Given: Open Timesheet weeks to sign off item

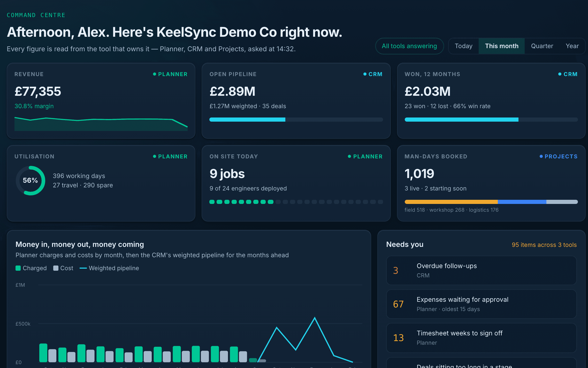Looking at the screenshot, I should [x=481, y=338].
